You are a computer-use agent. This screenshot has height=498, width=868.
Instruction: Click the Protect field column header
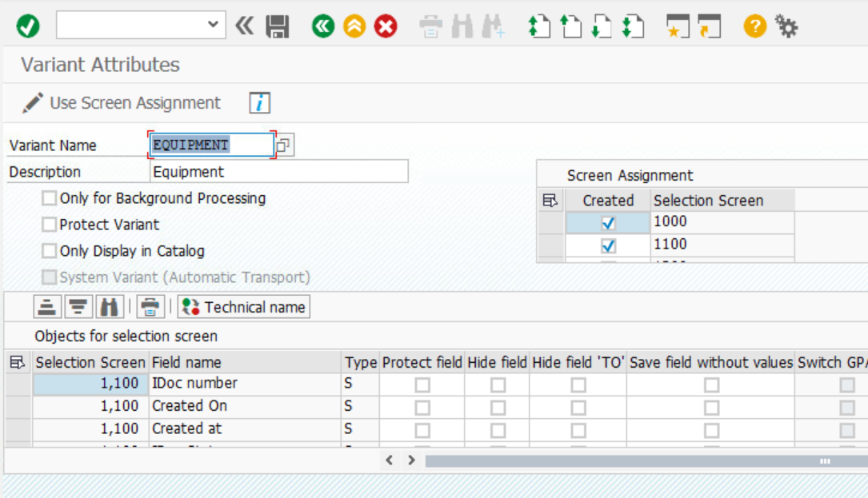tap(422, 362)
